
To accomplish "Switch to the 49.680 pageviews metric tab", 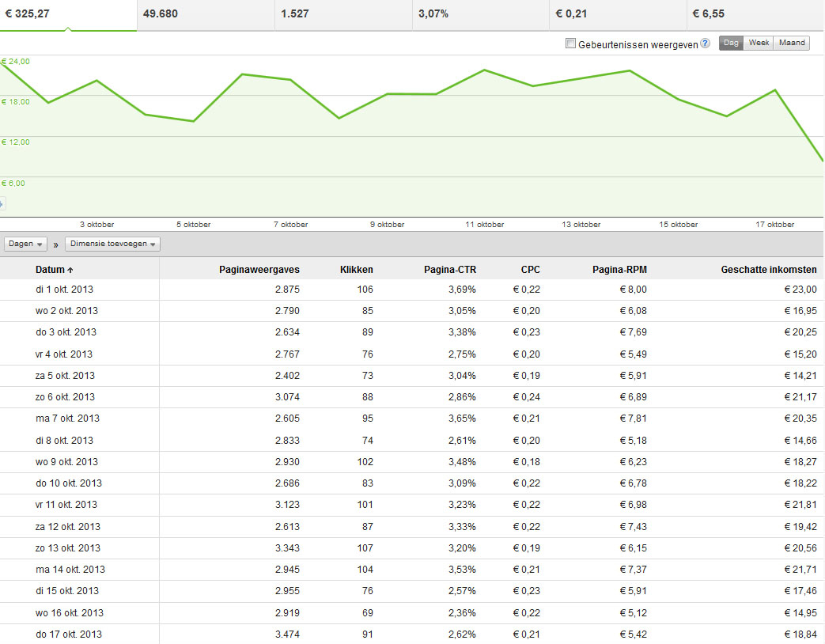I will [206, 14].
